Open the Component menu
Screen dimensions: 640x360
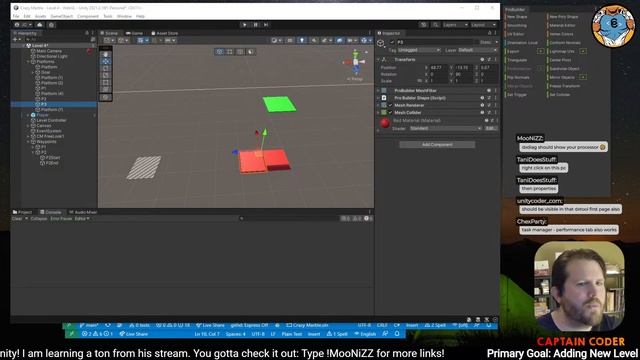point(88,16)
